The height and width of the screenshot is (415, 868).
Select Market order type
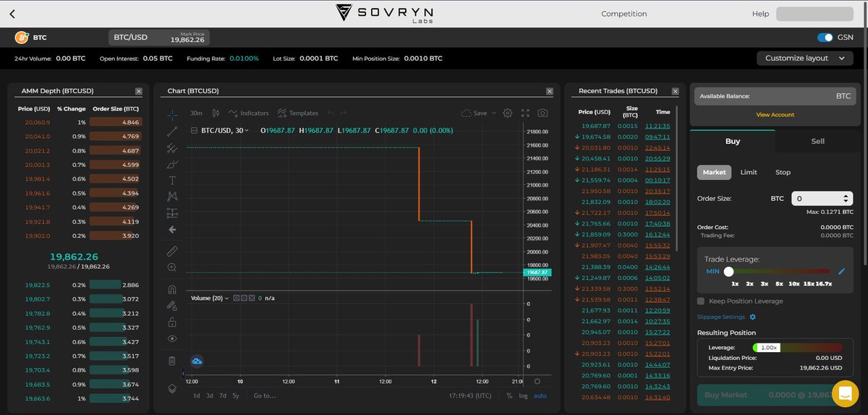(x=715, y=172)
